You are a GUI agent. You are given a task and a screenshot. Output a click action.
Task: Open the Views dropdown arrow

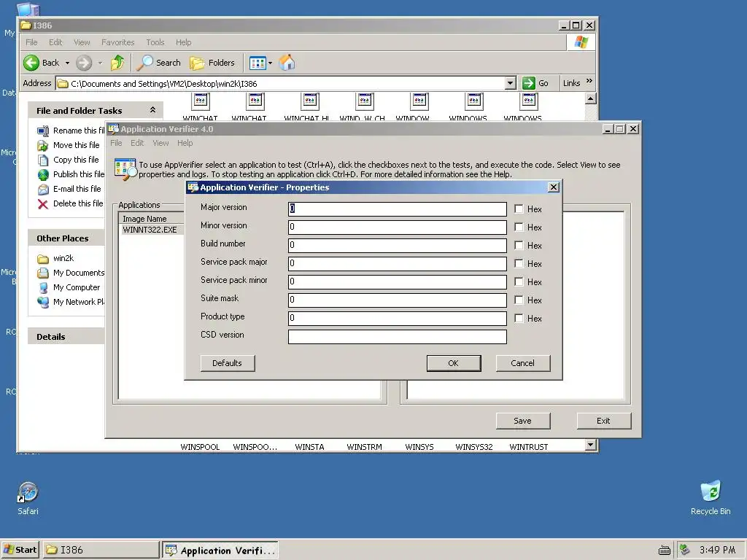coord(270,63)
